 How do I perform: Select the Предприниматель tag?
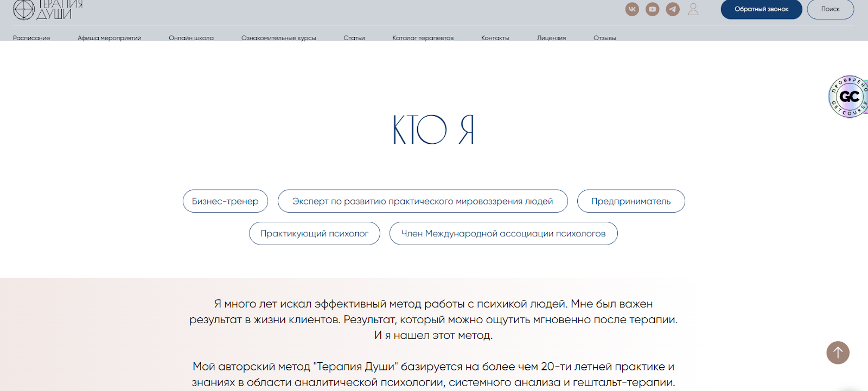point(631,201)
